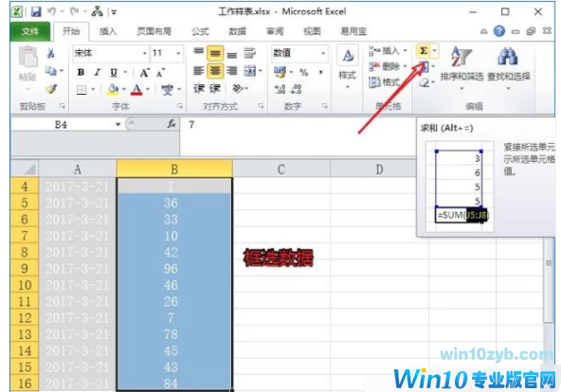
Task: Expand the Font group dialog launcher
Action: click(x=180, y=106)
